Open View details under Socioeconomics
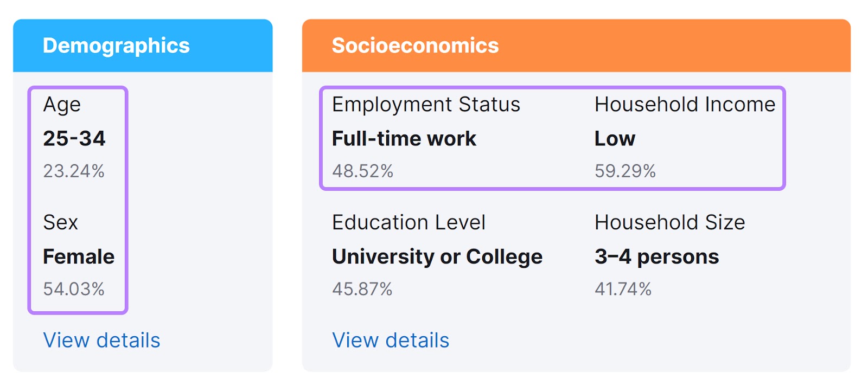 (391, 341)
